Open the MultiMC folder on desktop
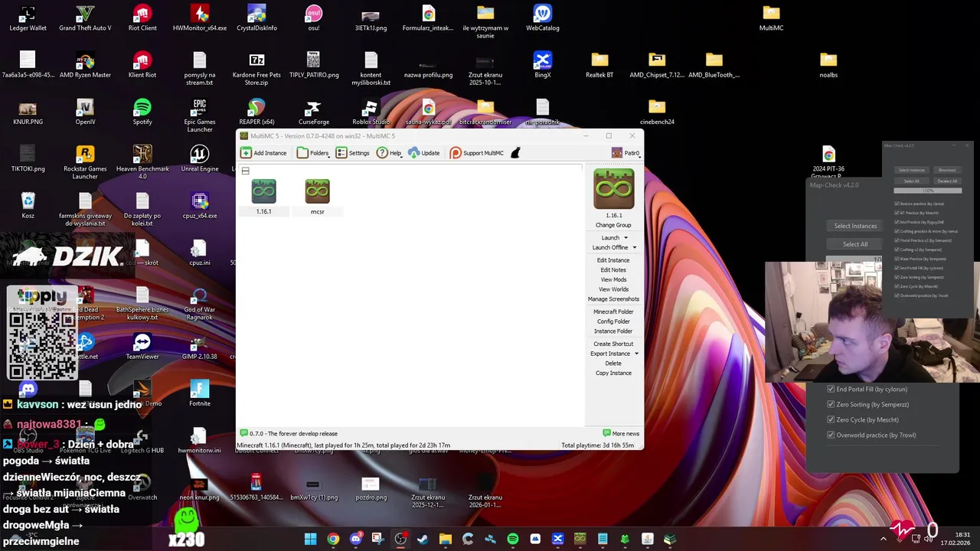 771,13
